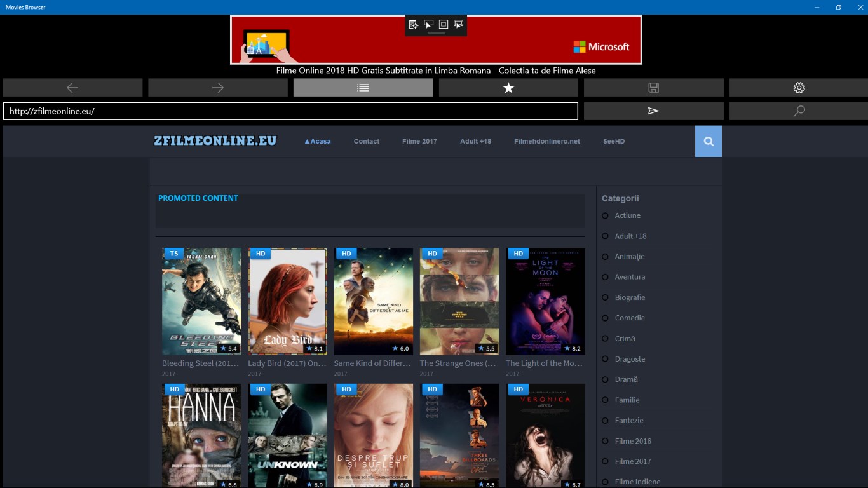Click the Categorii sidebar heading
The width and height of the screenshot is (868, 488).
[620, 198]
